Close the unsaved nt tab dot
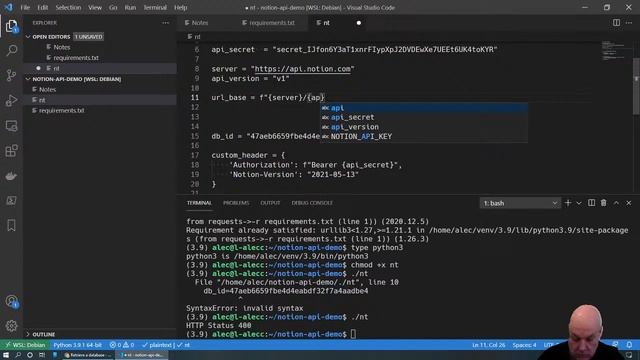Image resolution: width=640 pixels, height=360 pixels. (358, 23)
